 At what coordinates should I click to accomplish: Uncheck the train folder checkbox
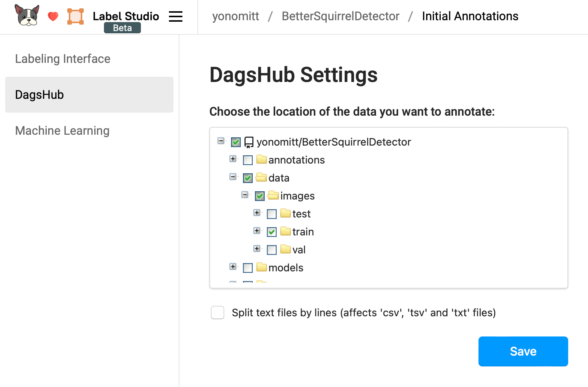[272, 232]
